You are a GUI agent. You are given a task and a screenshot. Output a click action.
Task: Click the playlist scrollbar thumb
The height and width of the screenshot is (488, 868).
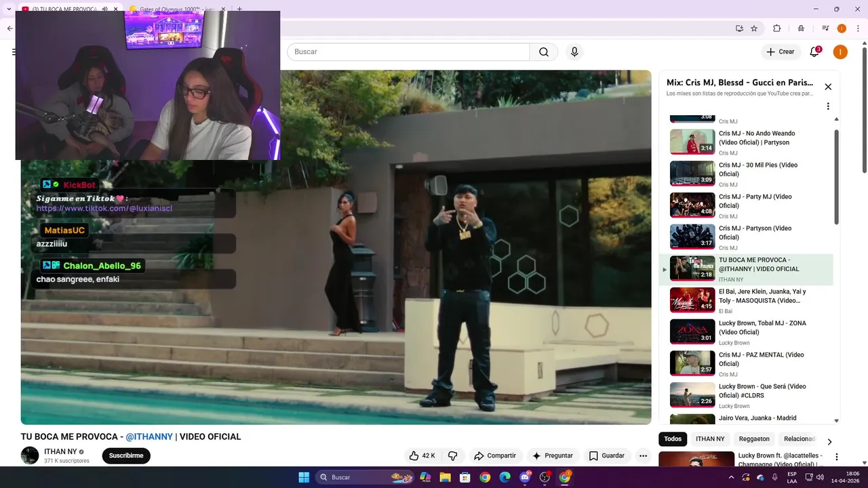[x=836, y=178]
